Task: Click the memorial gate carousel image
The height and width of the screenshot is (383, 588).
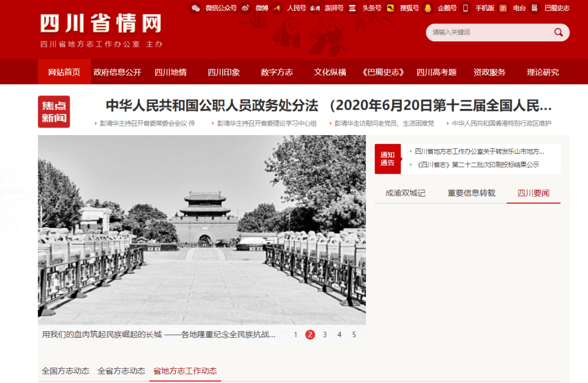Action: tap(201, 229)
